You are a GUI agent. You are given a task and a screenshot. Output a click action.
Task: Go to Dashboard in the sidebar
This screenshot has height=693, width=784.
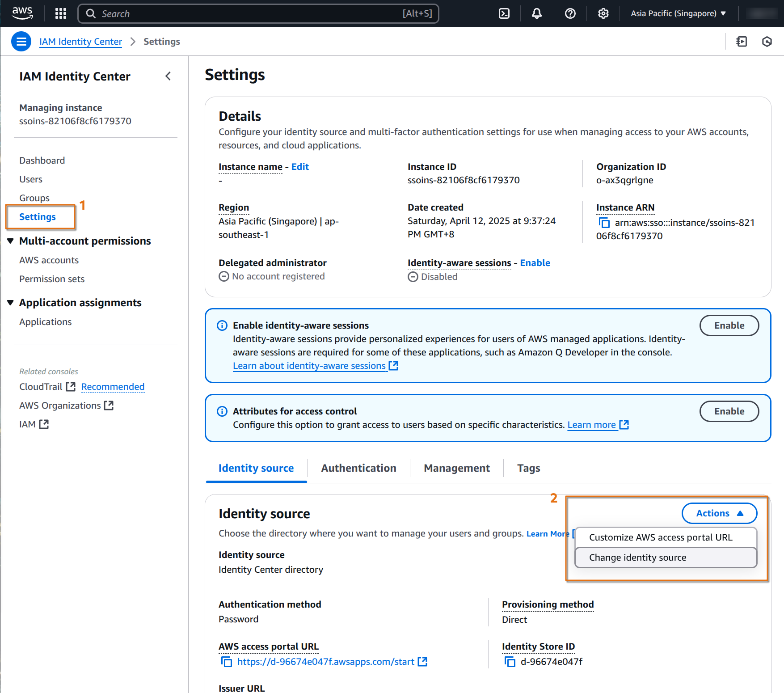42,161
